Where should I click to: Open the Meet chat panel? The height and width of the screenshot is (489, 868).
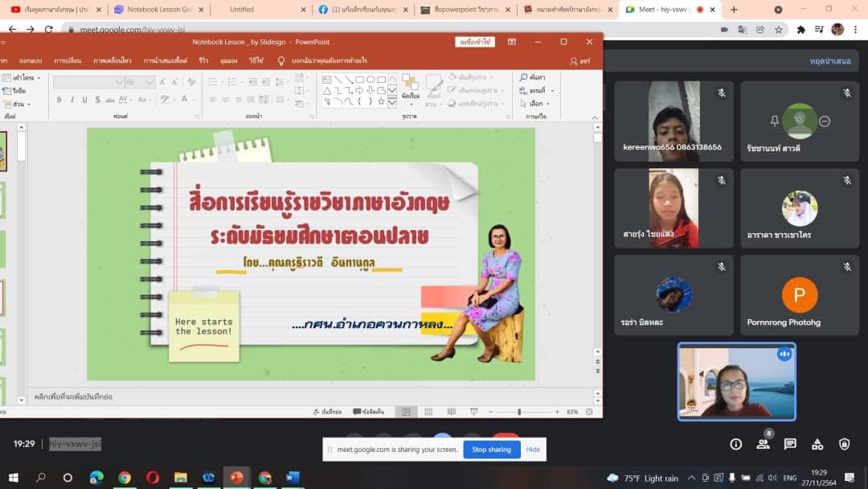click(x=790, y=444)
